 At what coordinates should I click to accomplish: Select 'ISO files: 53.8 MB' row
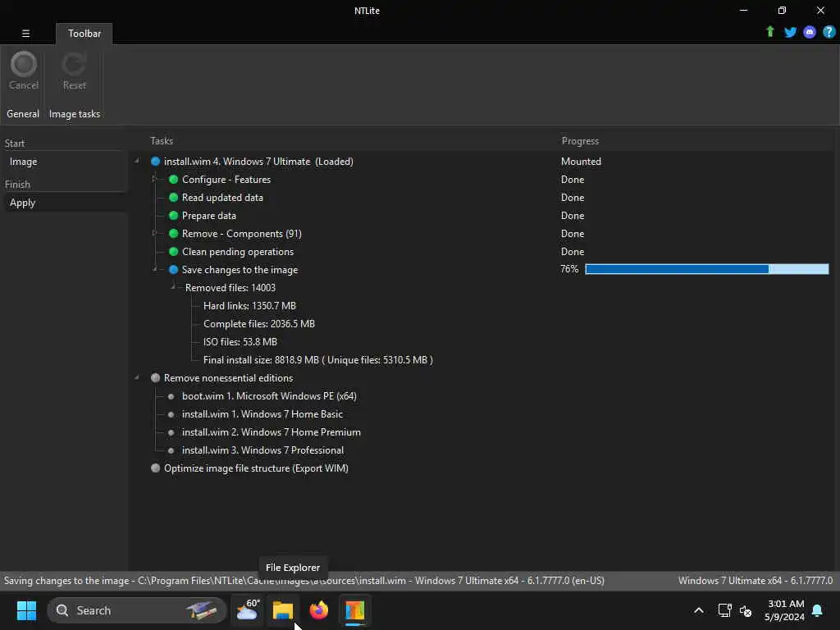(240, 342)
